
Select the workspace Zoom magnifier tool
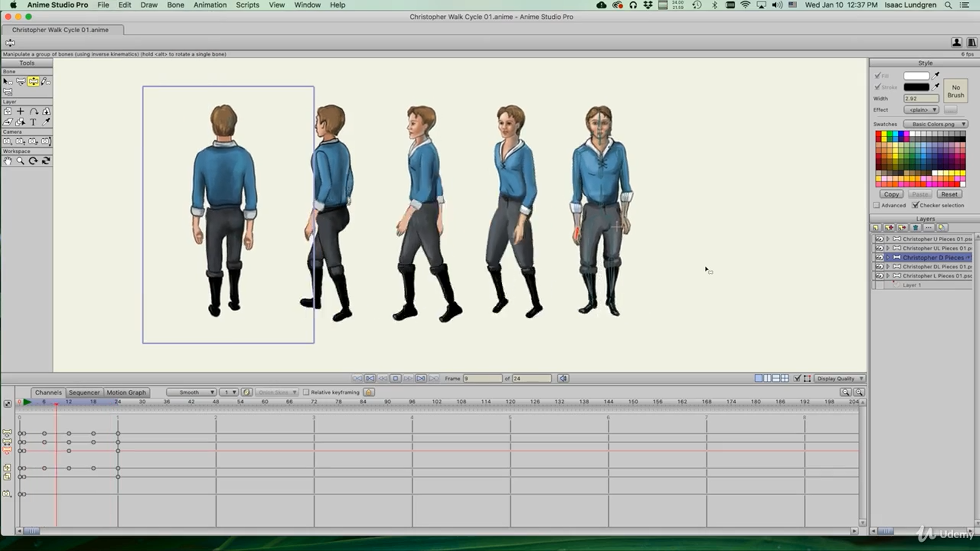(20, 161)
